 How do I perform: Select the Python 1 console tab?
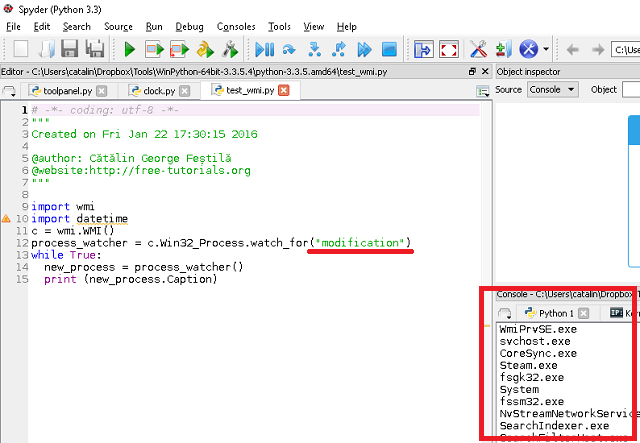click(556, 313)
